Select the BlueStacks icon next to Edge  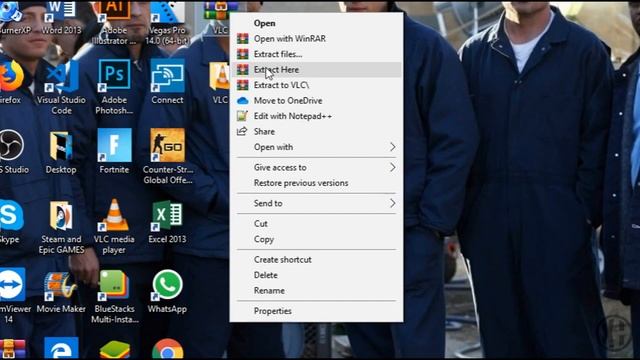tap(115, 350)
